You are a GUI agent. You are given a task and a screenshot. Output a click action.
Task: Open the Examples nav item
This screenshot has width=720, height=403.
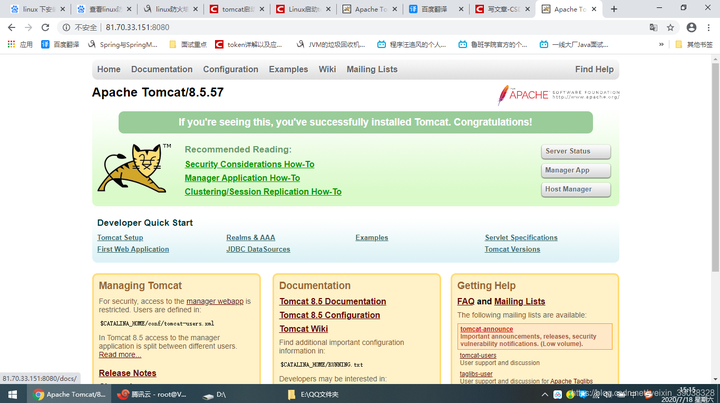click(288, 69)
